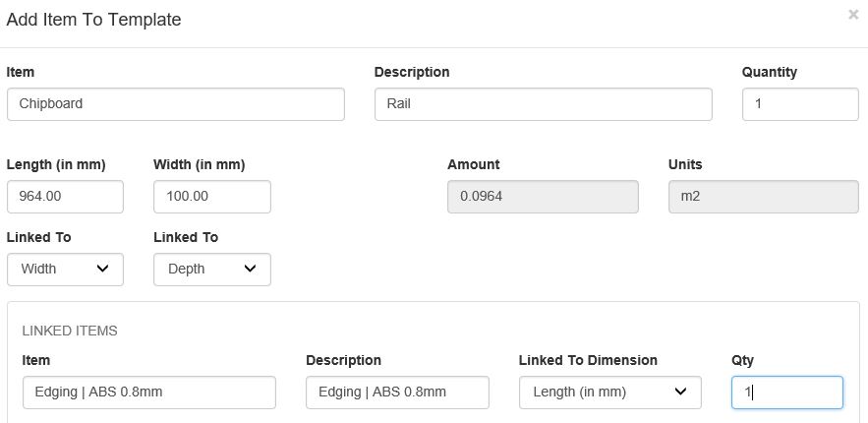The width and height of the screenshot is (868, 423).
Task: Focus the linked items Description field
Action: [397, 393]
